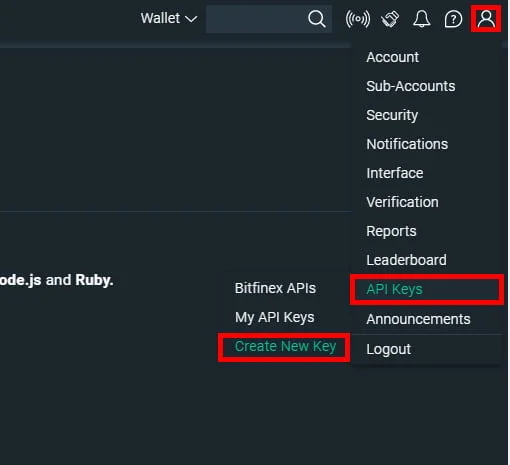Open Notifications menu item
Screen dimensions: 510x465
(407, 144)
